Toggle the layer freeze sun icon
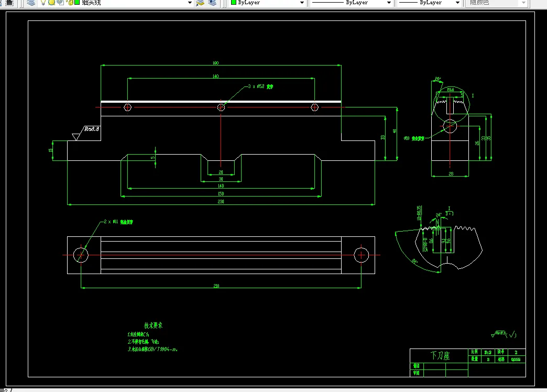This screenshot has height=392, width=547. pos(52,3)
